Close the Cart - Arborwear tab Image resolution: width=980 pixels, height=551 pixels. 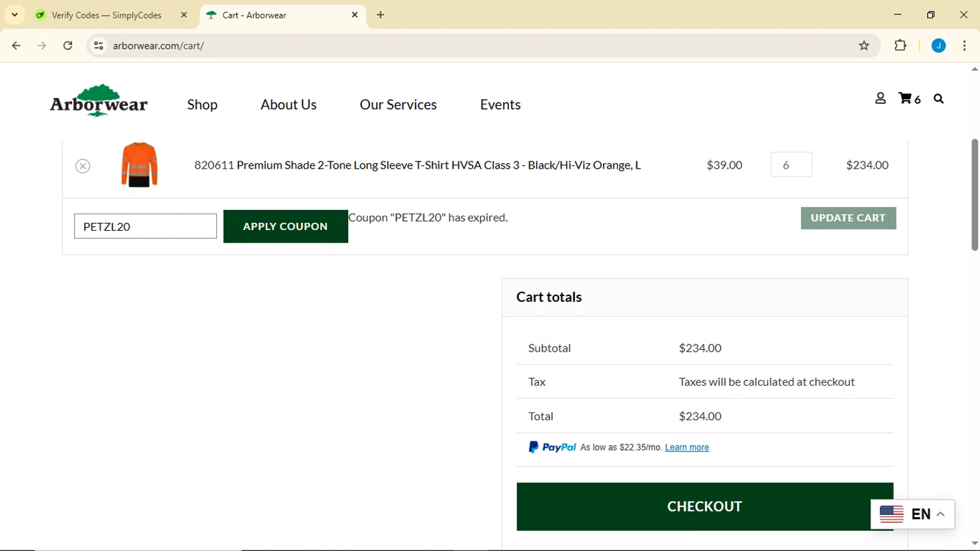[355, 15]
